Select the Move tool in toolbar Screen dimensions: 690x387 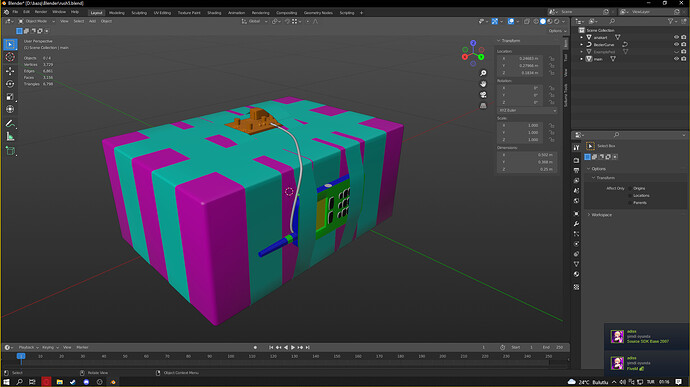click(x=10, y=70)
